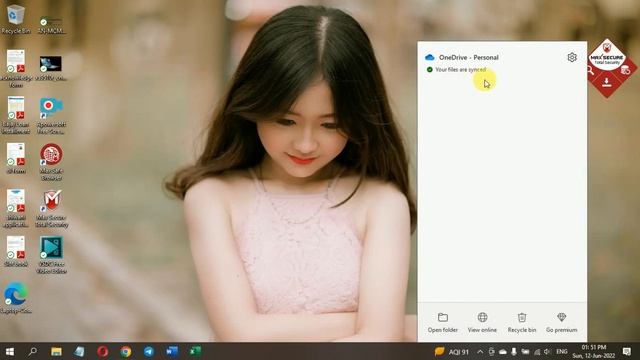The image size is (640, 360).
Task: Open Max Safe Browser desktop shortcut
Action: click(51, 162)
